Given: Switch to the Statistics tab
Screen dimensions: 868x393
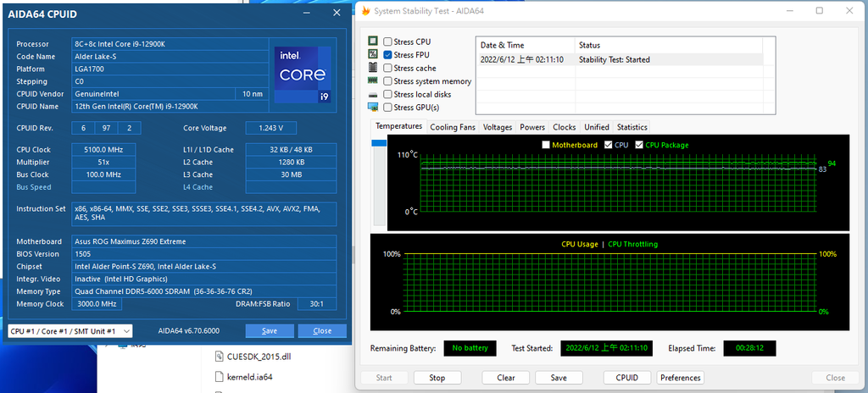Looking at the screenshot, I should tap(632, 127).
